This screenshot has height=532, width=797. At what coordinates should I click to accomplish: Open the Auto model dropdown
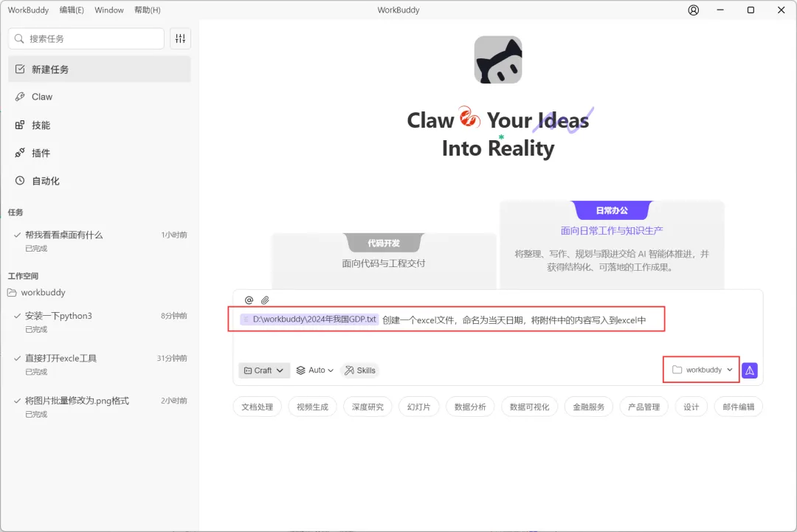pyautogui.click(x=314, y=370)
